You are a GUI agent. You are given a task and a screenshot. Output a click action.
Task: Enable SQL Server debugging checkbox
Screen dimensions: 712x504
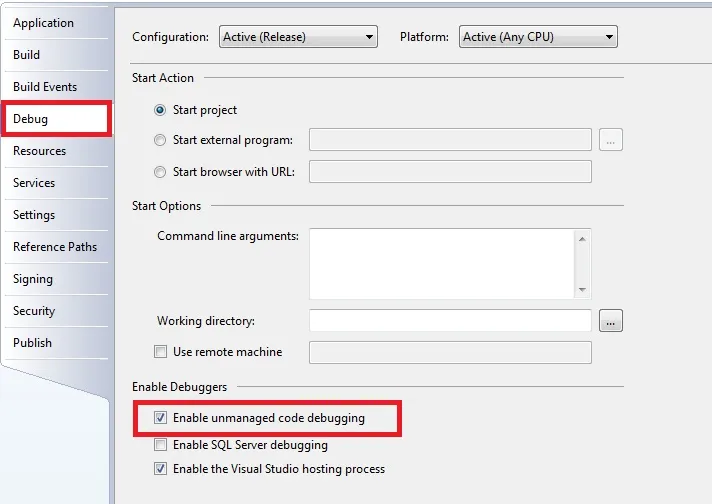(161, 445)
